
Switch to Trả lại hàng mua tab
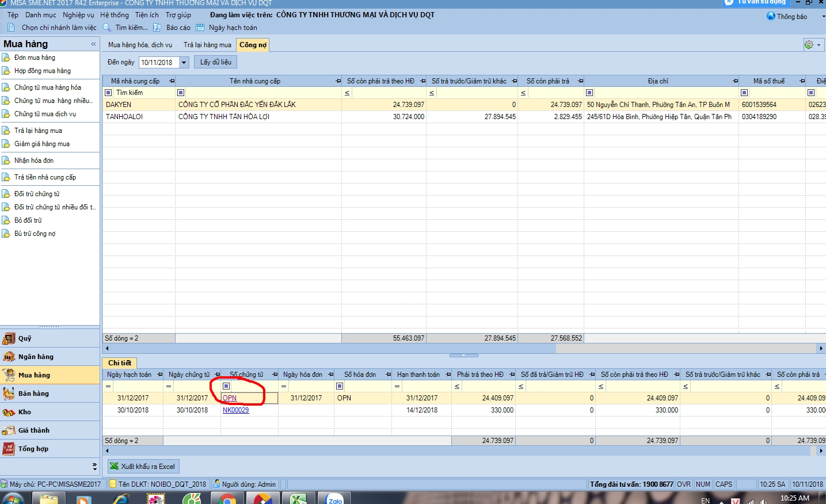207,45
